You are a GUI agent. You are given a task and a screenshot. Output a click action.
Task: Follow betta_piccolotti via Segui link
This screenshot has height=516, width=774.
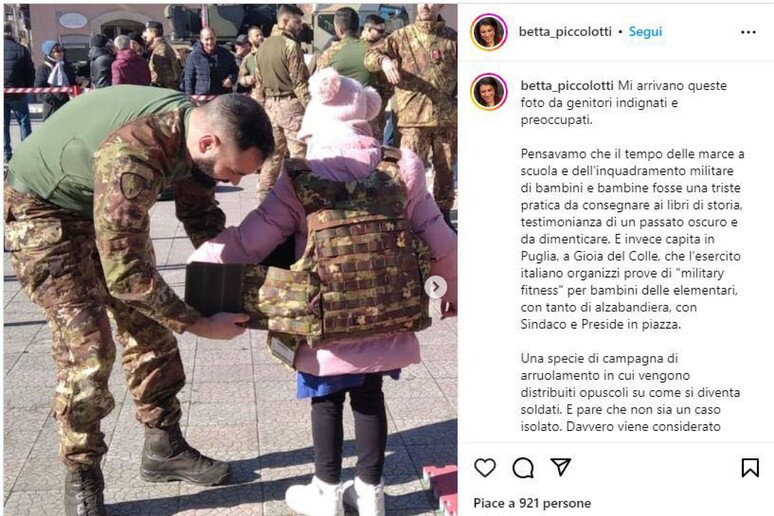[645, 32]
